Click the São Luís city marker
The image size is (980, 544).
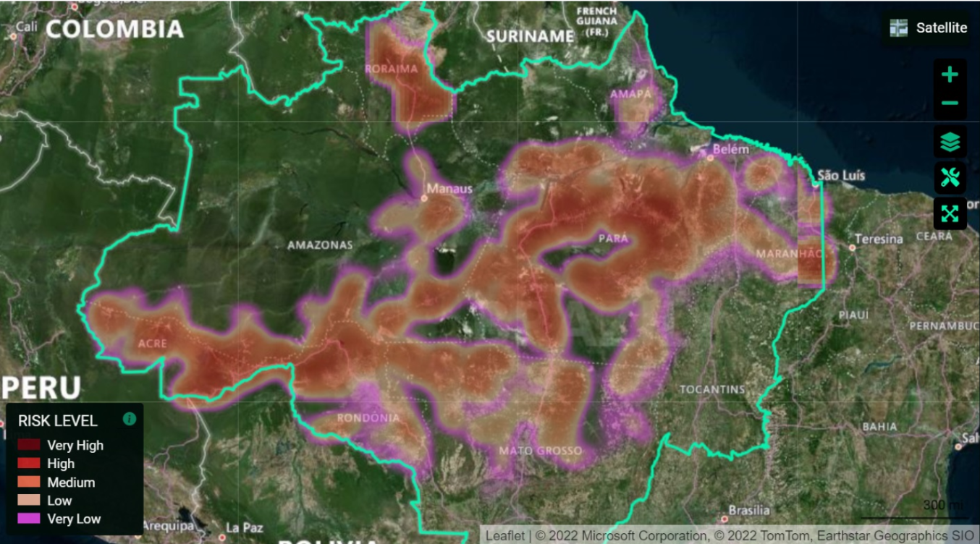coord(816,184)
